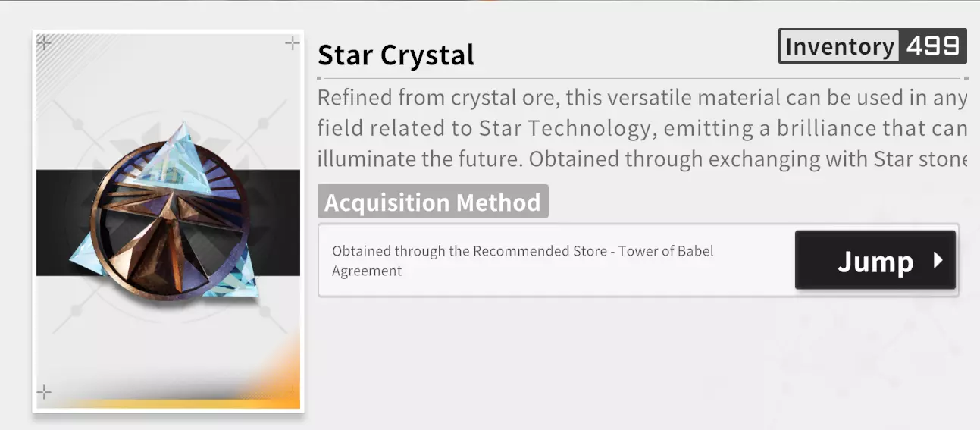Image resolution: width=980 pixels, height=430 pixels.
Task: Click the black band on the item card
Action: (61, 222)
